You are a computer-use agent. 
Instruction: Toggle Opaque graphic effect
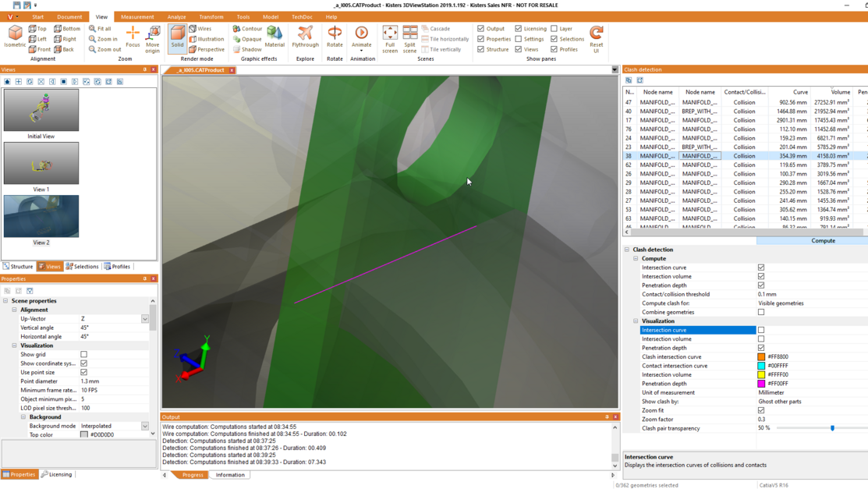(x=247, y=39)
